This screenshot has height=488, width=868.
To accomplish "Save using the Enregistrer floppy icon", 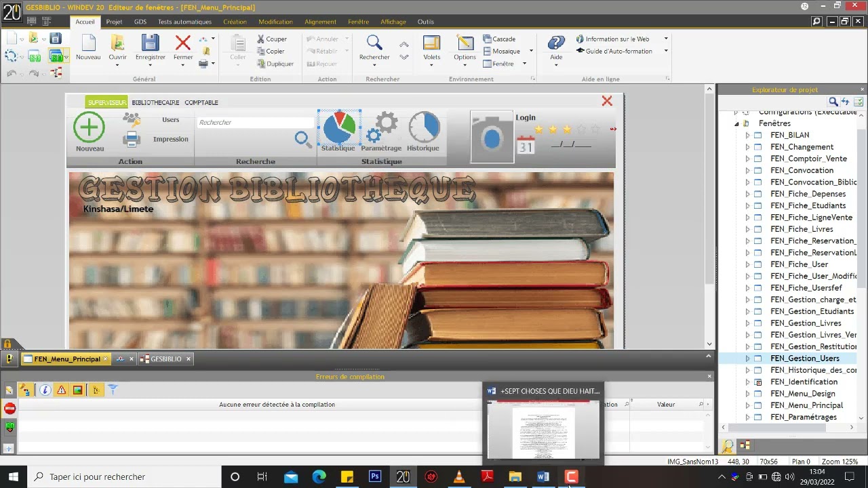I will click(x=150, y=43).
